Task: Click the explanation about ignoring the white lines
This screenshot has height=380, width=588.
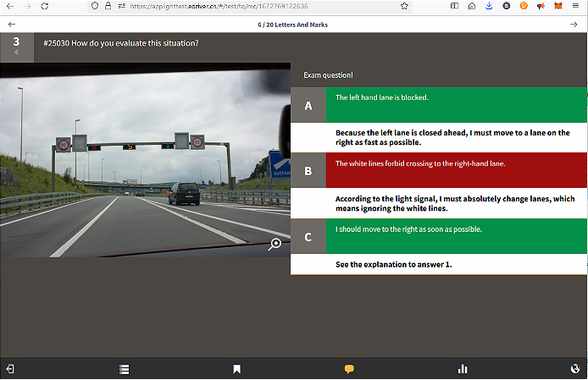Action: pos(455,203)
